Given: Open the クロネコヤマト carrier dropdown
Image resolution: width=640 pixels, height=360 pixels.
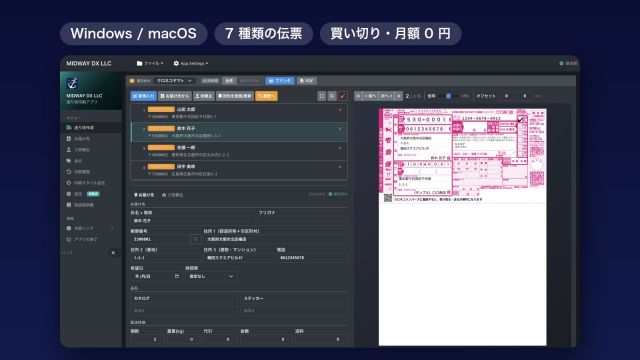Looking at the screenshot, I should point(174,81).
